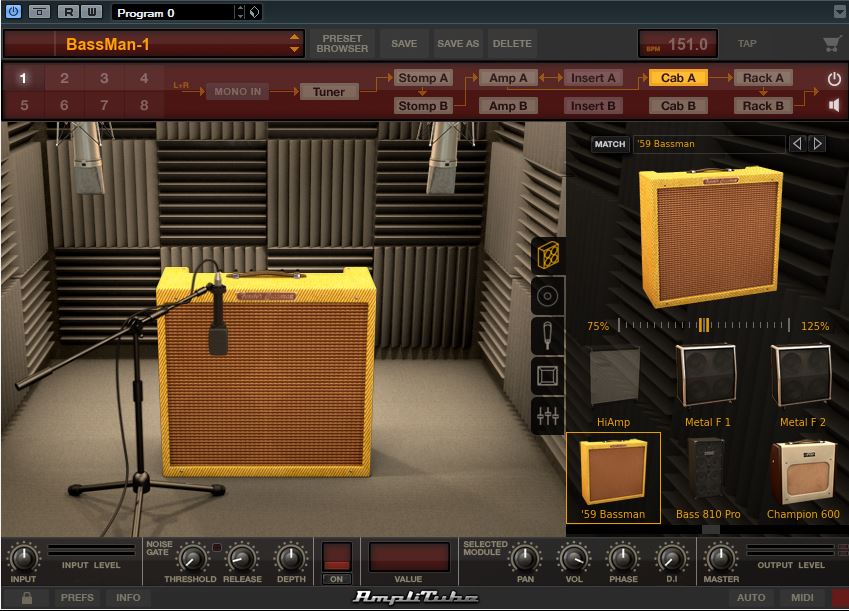Open the cabinet selection tab icon
This screenshot has height=611, width=849.
point(548,255)
